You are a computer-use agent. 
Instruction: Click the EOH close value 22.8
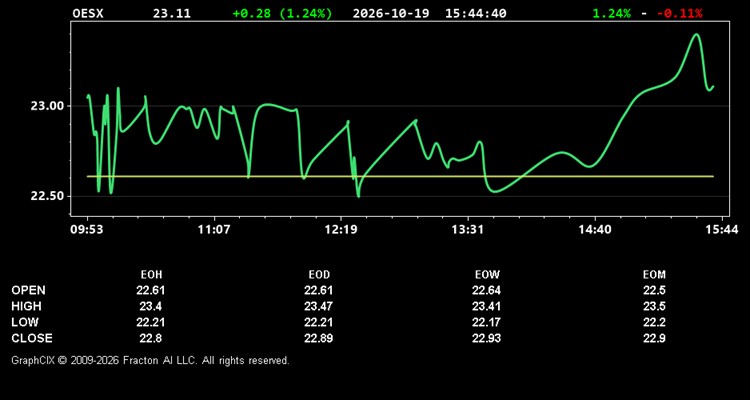[x=151, y=338]
